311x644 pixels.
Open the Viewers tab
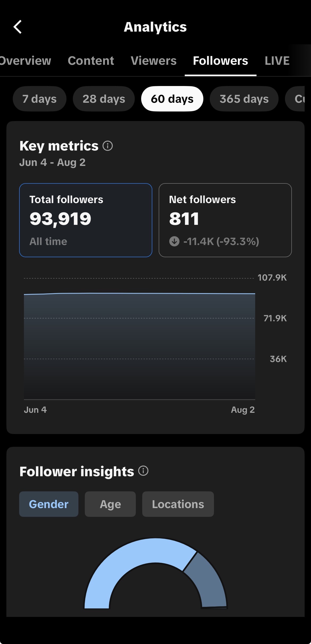click(x=154, y=61)
